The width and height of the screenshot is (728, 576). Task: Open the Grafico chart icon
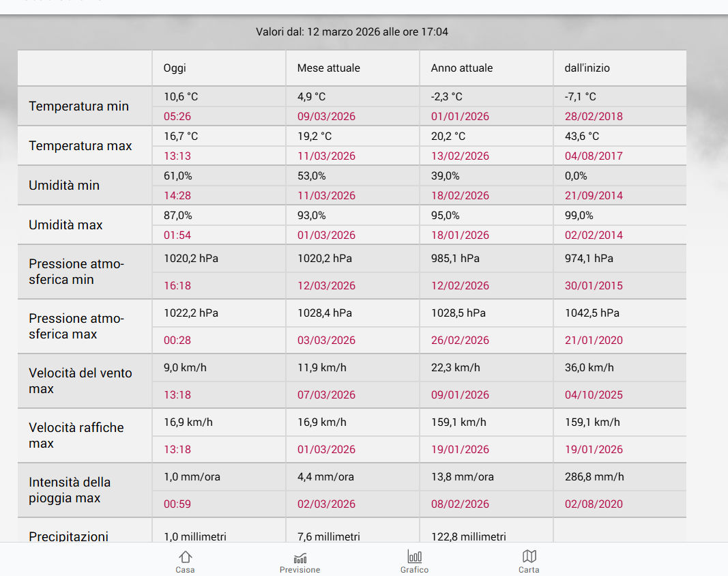[x=414, y=557]
